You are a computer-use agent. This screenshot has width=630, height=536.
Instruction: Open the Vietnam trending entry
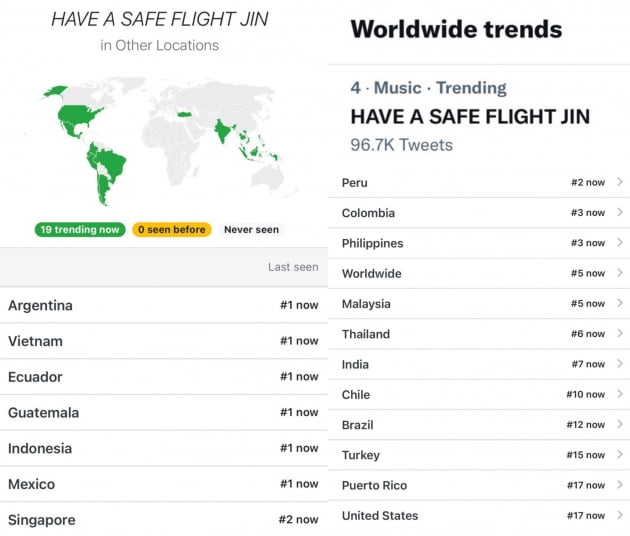tap(164, 341)
